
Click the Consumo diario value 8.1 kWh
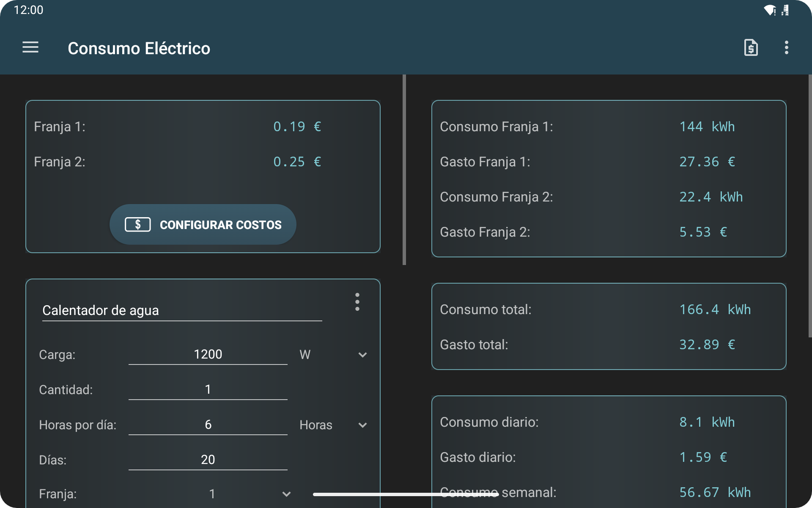tap(707, 422)
